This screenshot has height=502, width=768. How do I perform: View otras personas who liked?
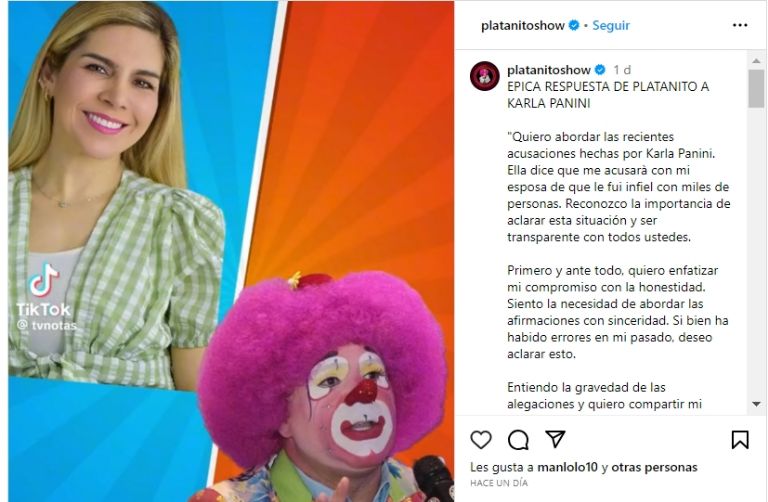pos(654,467)
